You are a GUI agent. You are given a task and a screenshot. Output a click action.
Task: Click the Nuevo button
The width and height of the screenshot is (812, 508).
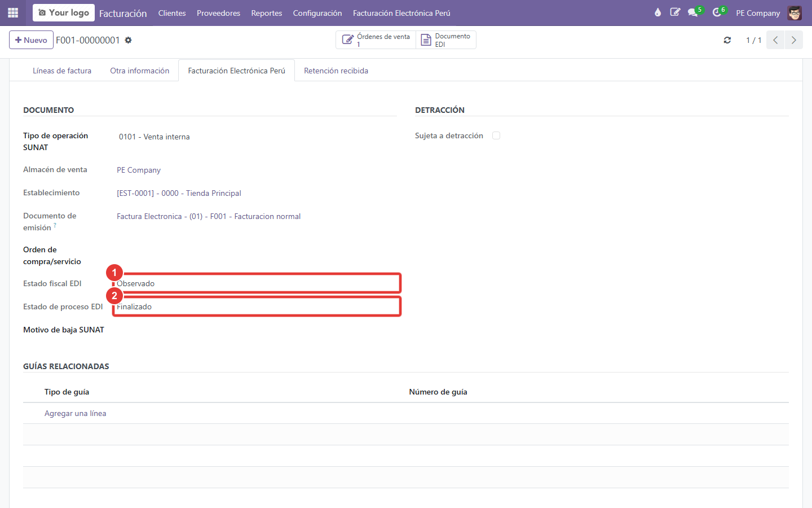point(32,40)
